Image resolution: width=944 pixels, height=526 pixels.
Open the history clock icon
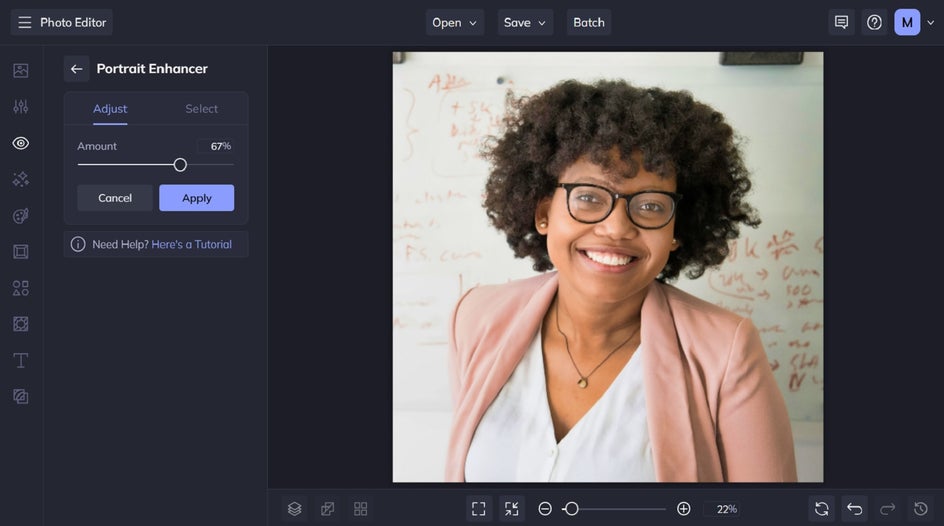tap(921, 509)
